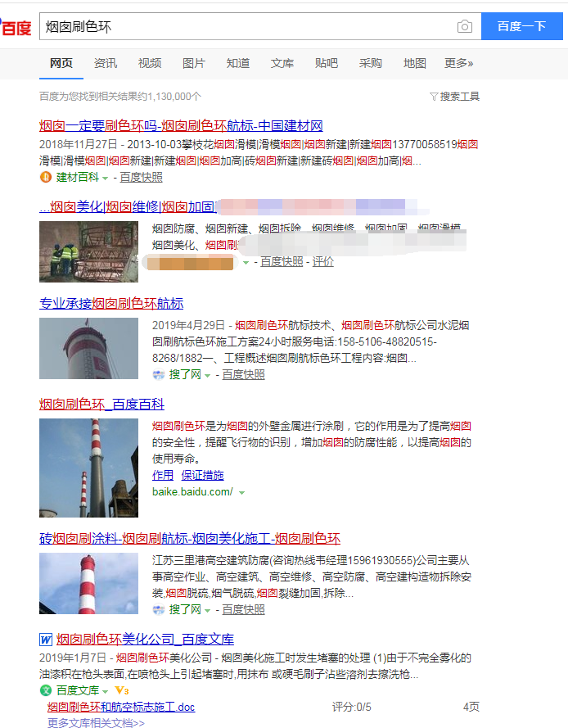Expand 搜了网 arrow under 江苏三里港 result

point(207,611)
